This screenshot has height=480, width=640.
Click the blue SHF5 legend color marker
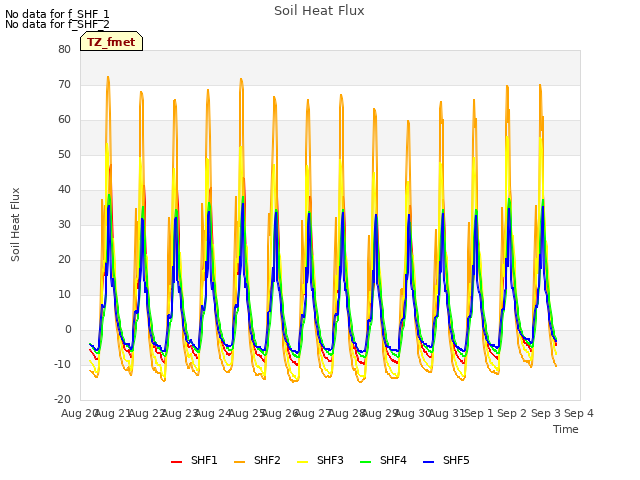pyautogui.click(x=429, y=462)
